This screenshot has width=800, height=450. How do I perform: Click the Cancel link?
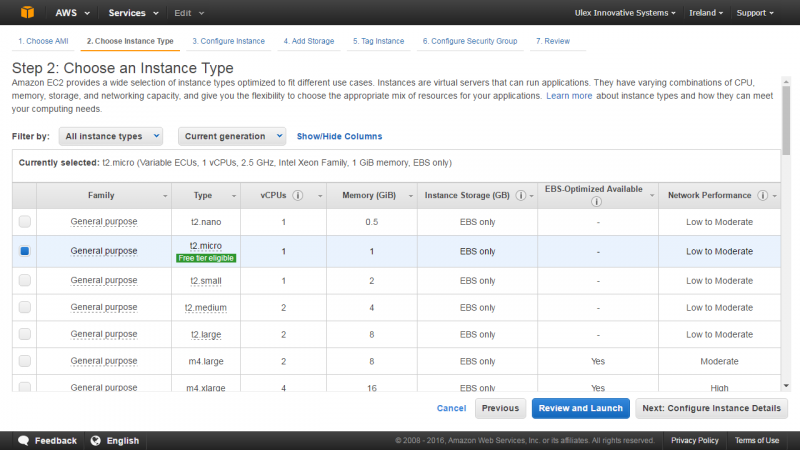(451, 408)
